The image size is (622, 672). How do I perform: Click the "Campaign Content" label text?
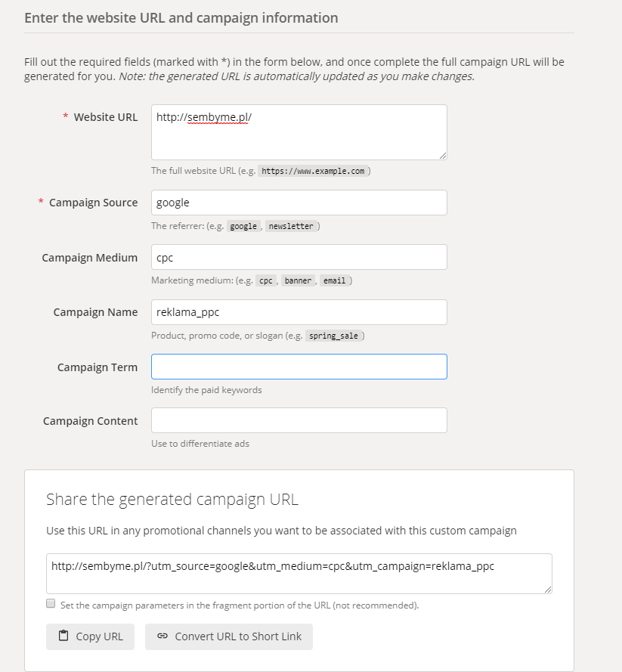point(91,421)
